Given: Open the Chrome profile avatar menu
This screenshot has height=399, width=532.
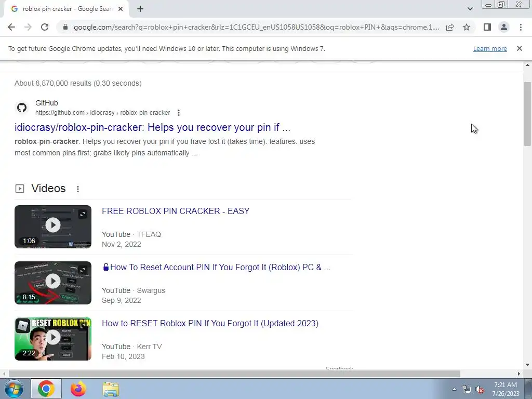Looking at the screenshot, I should [x=504, y=27].
